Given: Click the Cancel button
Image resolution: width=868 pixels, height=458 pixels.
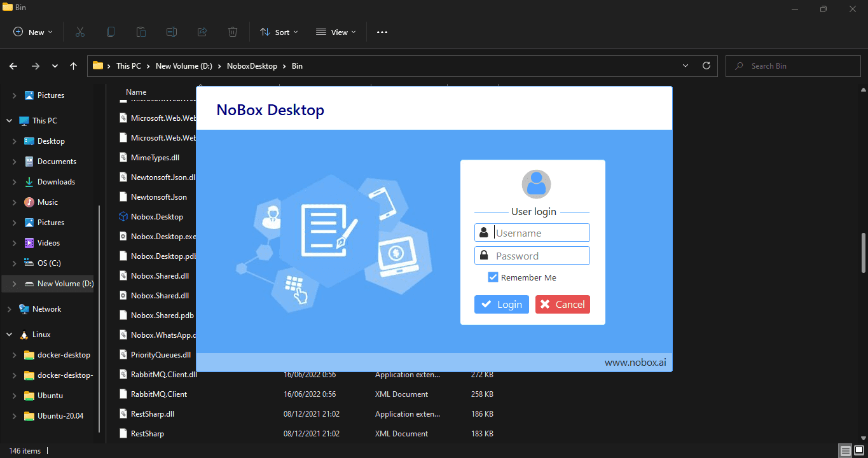Looking at the screenshot, I should tap(562, 304).
